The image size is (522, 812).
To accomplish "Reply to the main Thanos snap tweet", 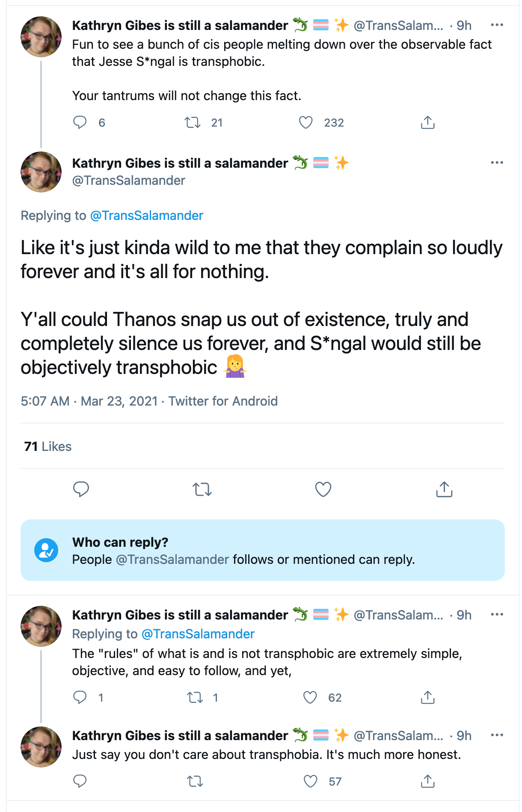I will pos(81,489).
